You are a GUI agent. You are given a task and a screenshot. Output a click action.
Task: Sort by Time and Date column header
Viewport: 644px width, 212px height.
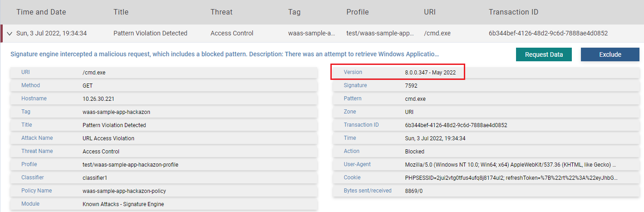(41, 12)
